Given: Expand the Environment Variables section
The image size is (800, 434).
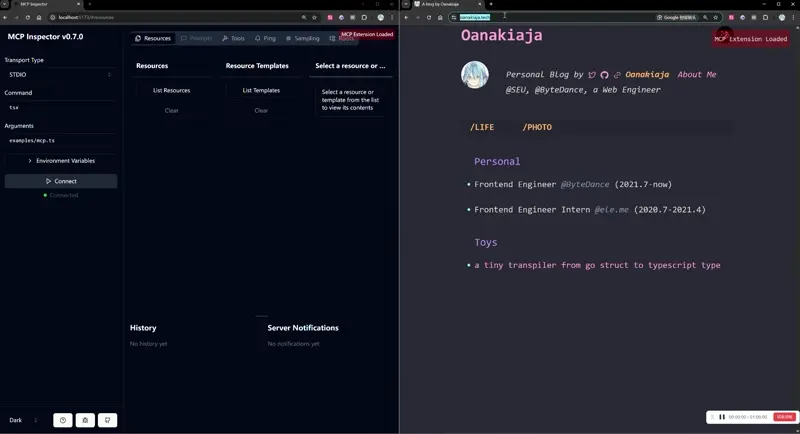Looking at the screenshot, I should pos(61,161).
